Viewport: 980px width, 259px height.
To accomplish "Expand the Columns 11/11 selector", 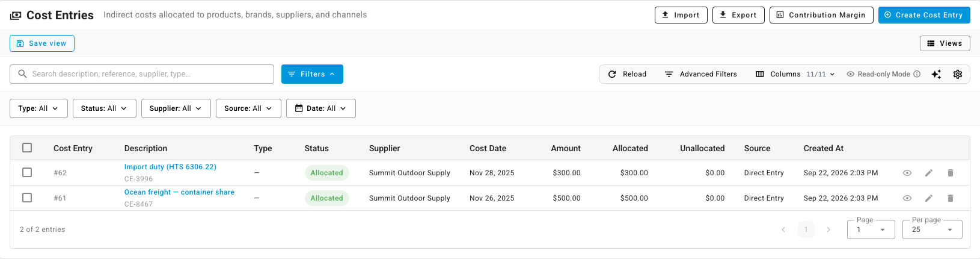I will 795,74.
